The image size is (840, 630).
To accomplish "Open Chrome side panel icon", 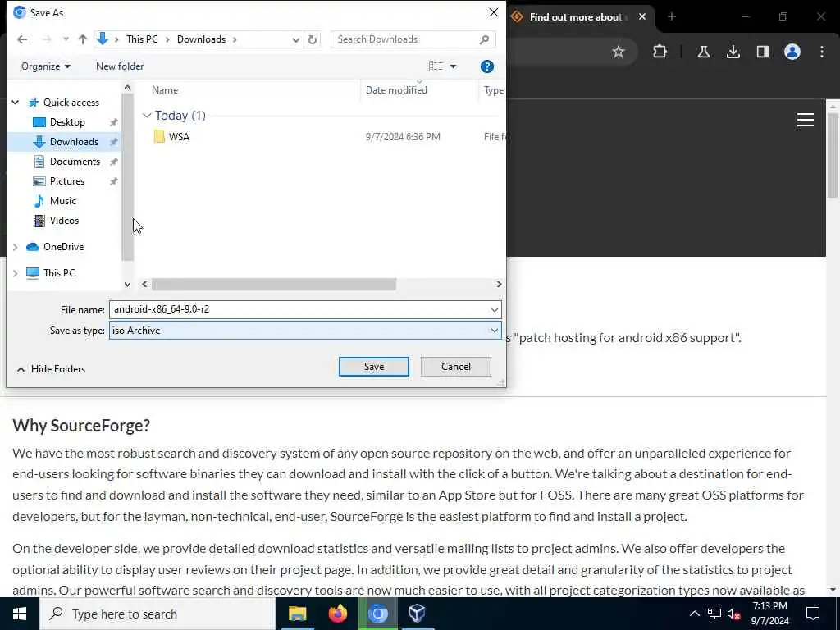I will click(x=762, y=52).
